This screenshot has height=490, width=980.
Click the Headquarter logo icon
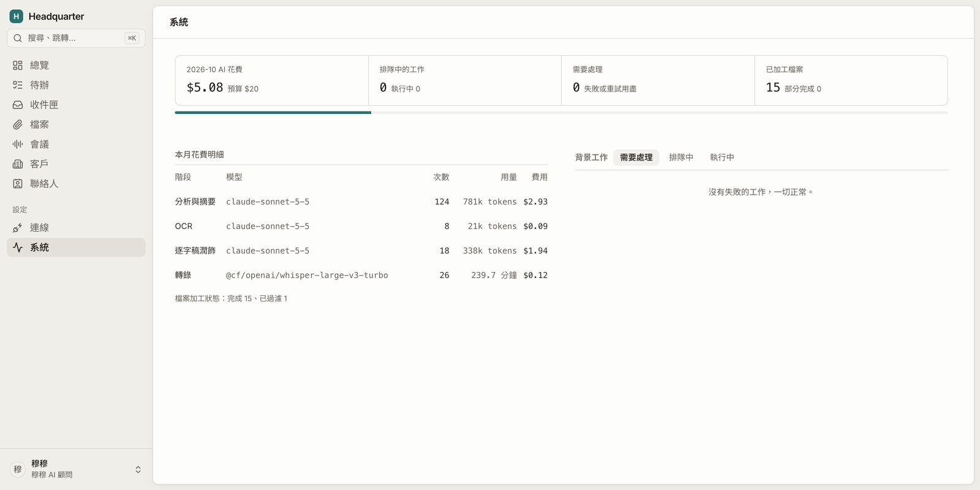pyautogui.click(x=17, y=17)
